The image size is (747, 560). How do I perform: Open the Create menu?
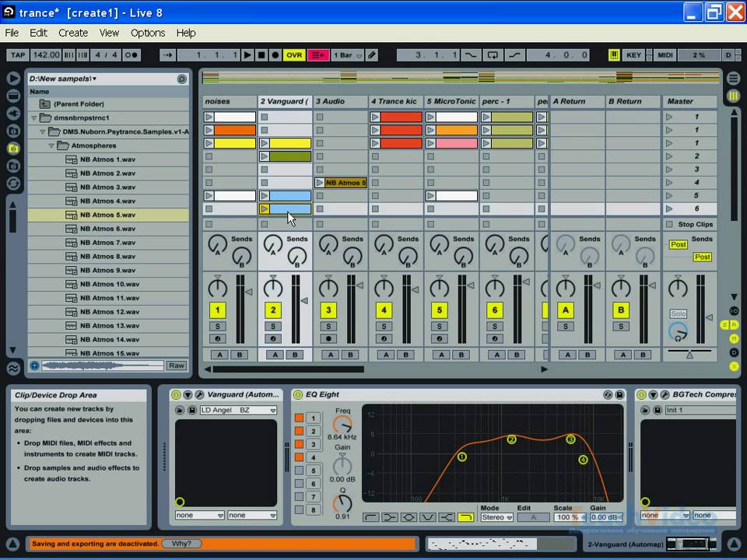(x=73, y=33)
